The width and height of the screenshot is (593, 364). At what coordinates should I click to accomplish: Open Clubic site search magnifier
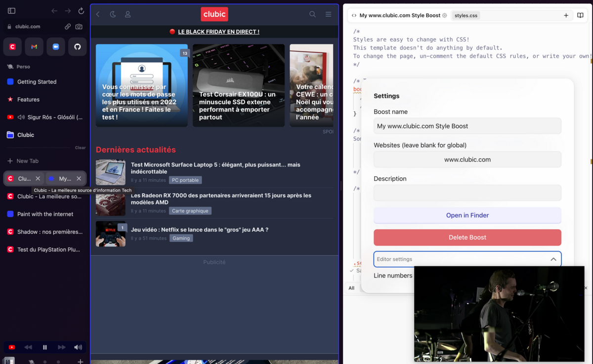(x=312, y=14)
